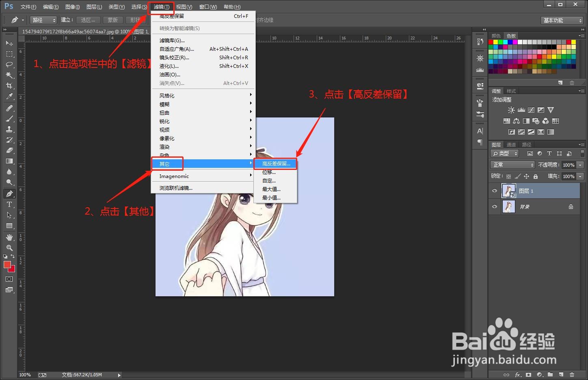Viewport: 588px width, 380px height.
Task: Add Brightness/Contrast adjustment
Action: (x=511, y=110)
